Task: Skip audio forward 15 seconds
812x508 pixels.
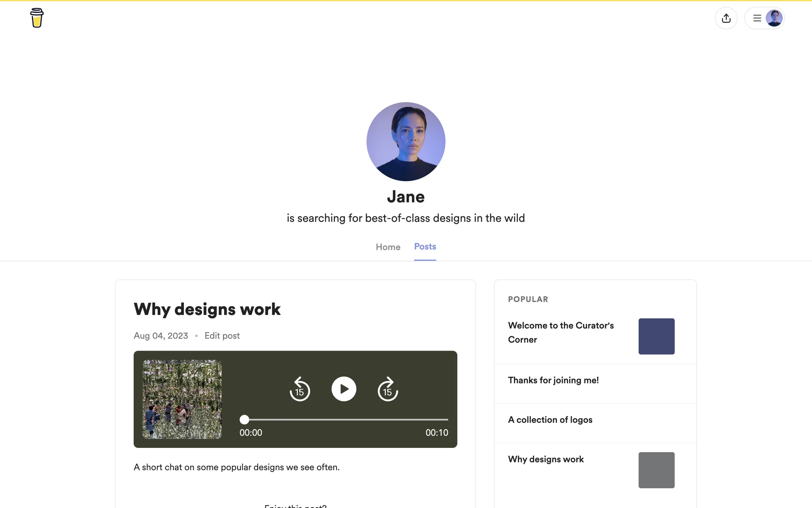Action: point(387,389)
